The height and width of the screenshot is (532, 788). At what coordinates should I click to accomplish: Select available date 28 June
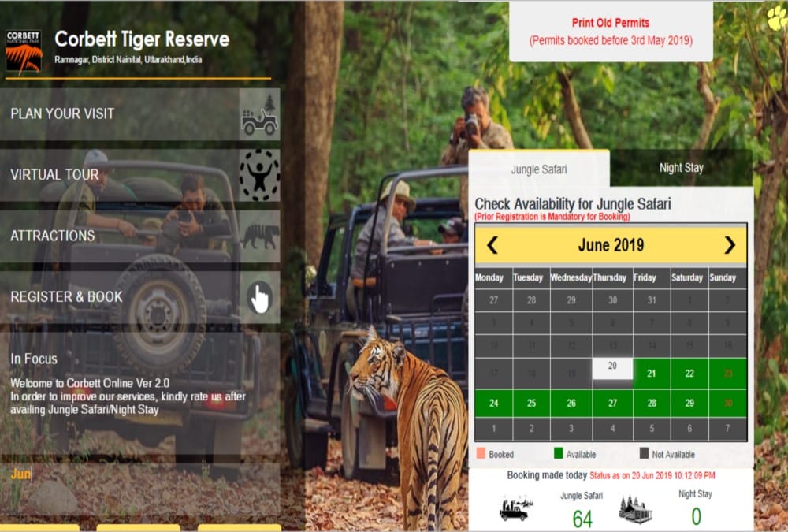pos(652,404)
